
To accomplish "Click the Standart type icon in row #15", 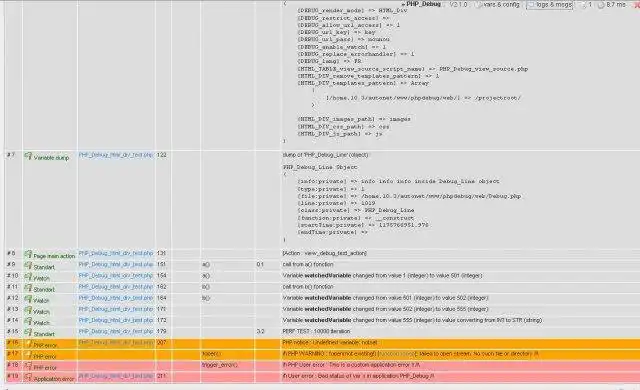I will pos(28,332).
